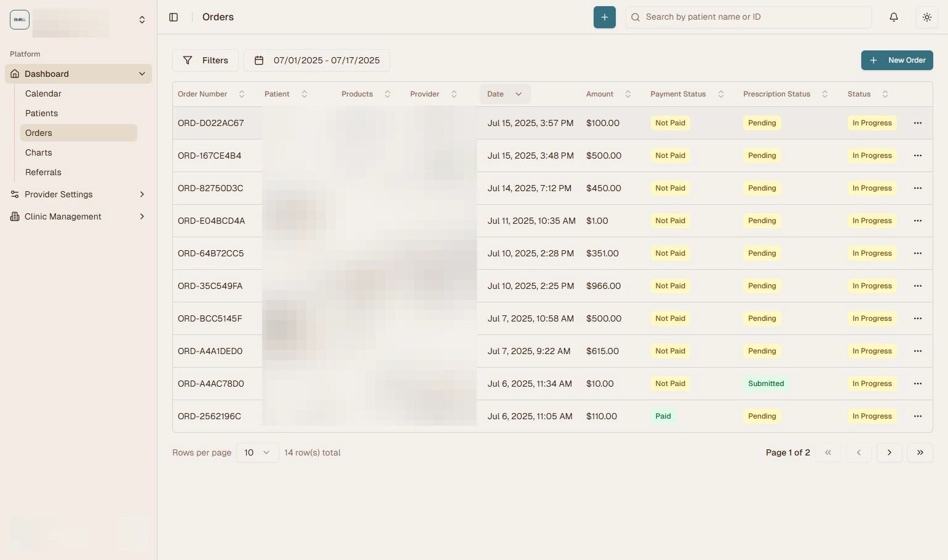Toggle sorting on the Order Number column
This screenshot has height=560, width=948.
pos(241,93)
